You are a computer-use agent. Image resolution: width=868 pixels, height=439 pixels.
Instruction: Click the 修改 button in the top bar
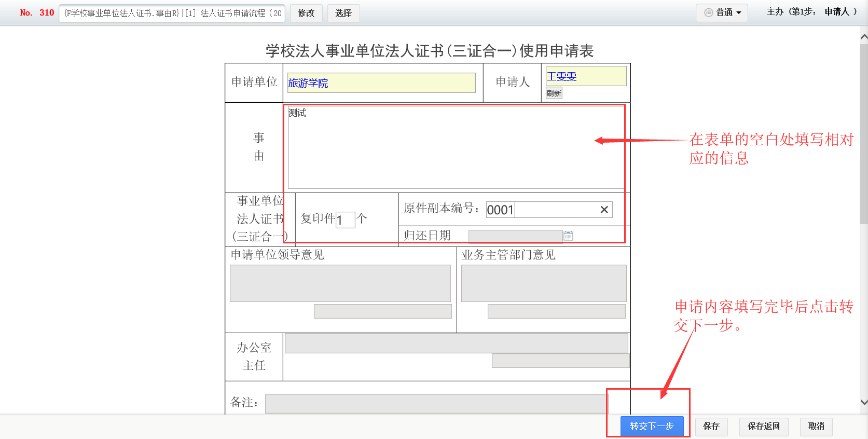pyautogui.click(x=306, y=13)
